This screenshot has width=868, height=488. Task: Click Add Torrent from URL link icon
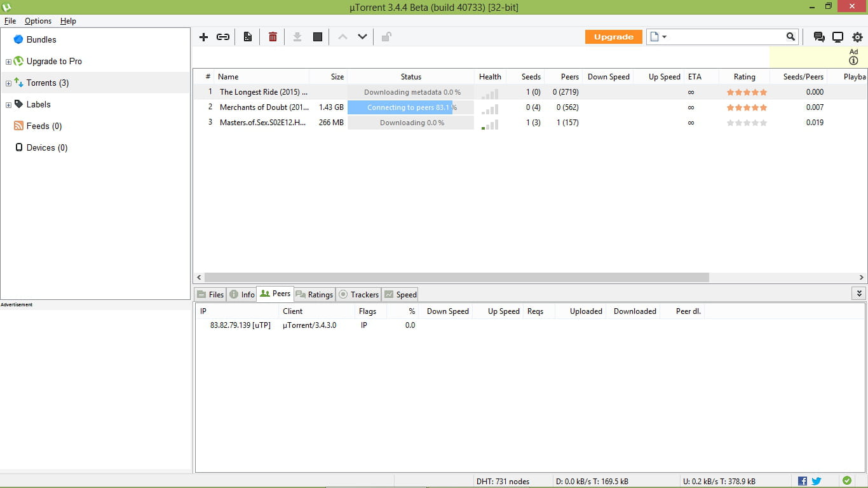click(x=223, y=37)
